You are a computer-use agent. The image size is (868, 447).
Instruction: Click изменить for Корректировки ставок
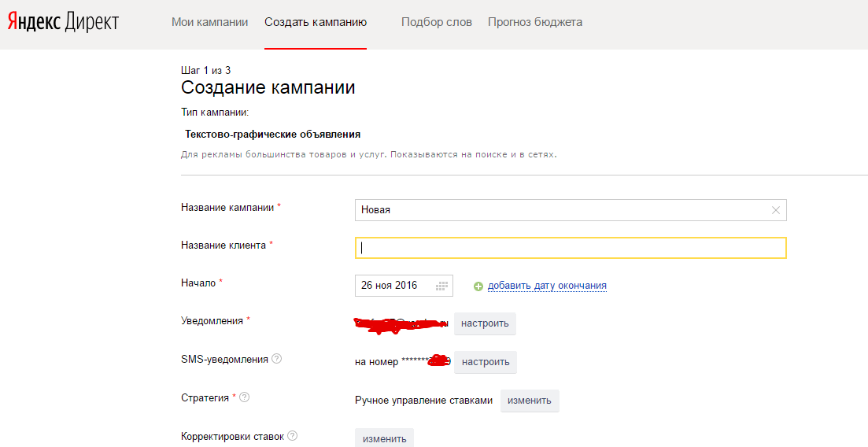point(384,438)
